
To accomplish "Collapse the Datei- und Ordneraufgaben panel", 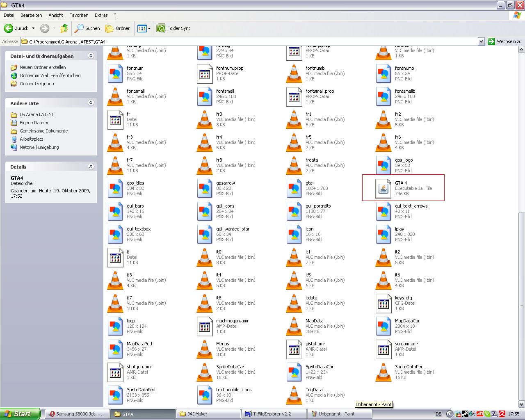I will (x=91, y=56).
